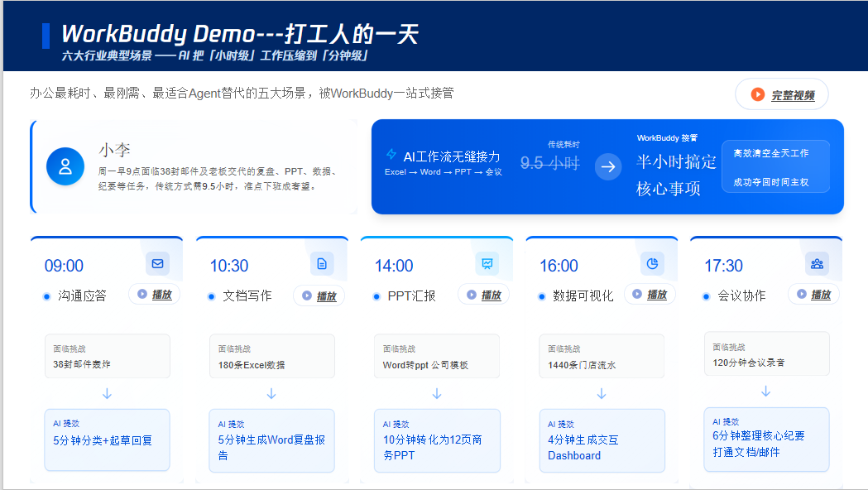Click the 38封邮件轰炸 challenge box
Viewport: 868px width, 490px height.
coord(108,356)
